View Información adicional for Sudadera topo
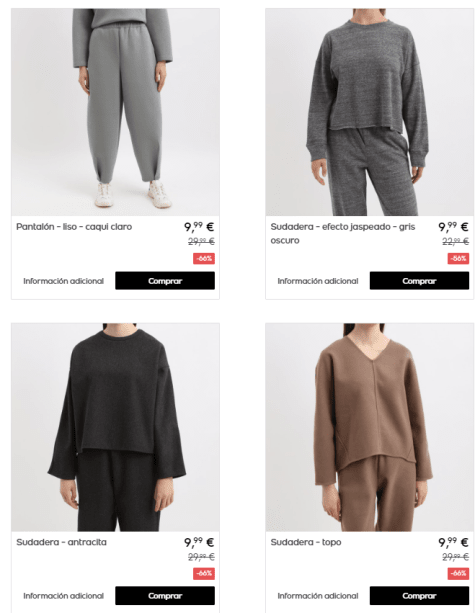 tap(318, 596)
